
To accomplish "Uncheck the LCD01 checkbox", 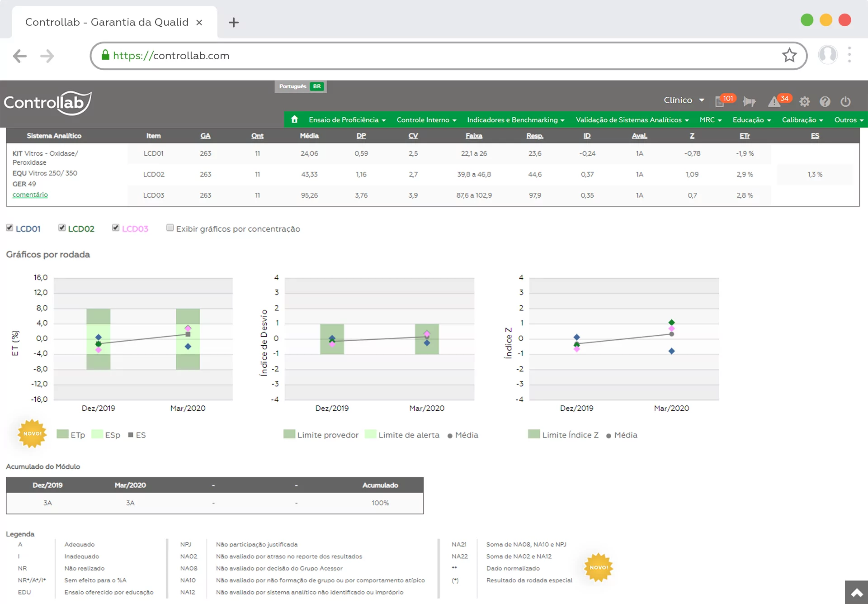I will click(x=9, y=228).
